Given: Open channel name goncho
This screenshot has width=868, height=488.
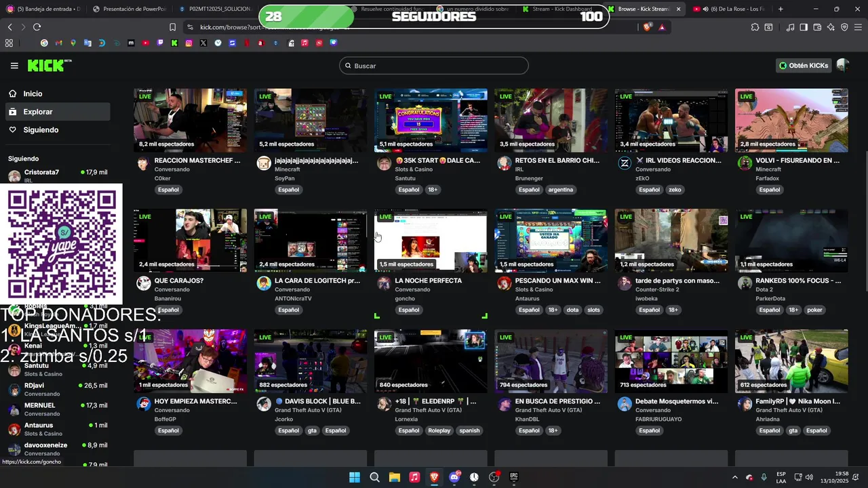Looking at the screenshot, I should 405,299.
